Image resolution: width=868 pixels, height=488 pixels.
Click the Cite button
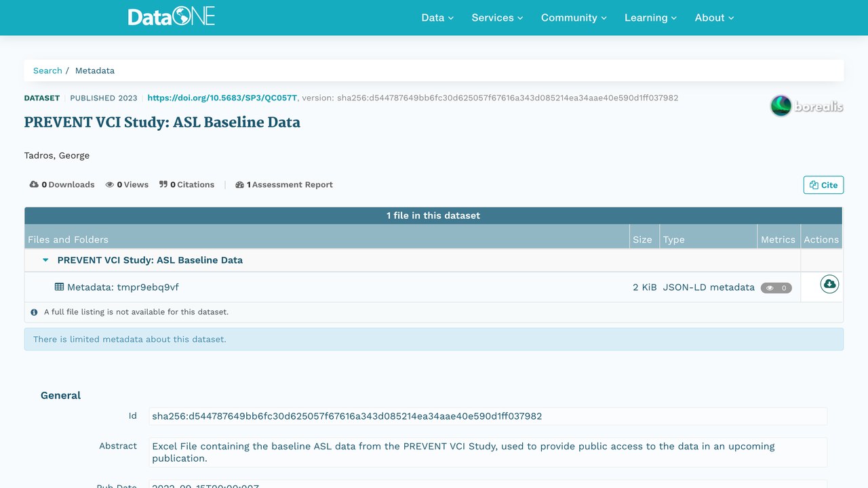[x=823, y=185]
